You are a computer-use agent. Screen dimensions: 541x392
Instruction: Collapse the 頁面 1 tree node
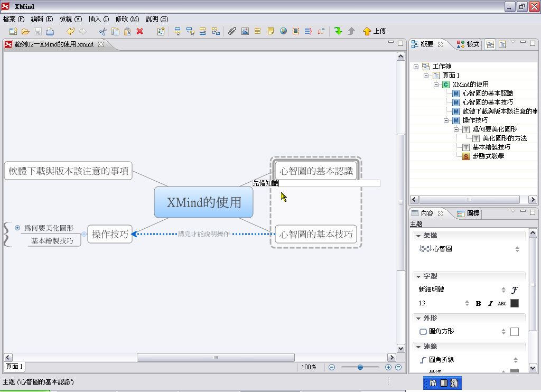click(426, 76)
